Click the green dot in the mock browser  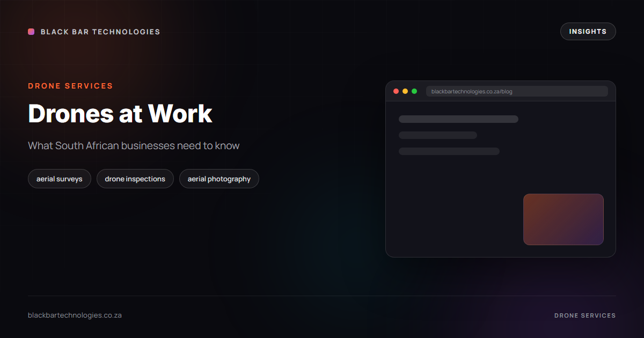(x=414, y=91)
